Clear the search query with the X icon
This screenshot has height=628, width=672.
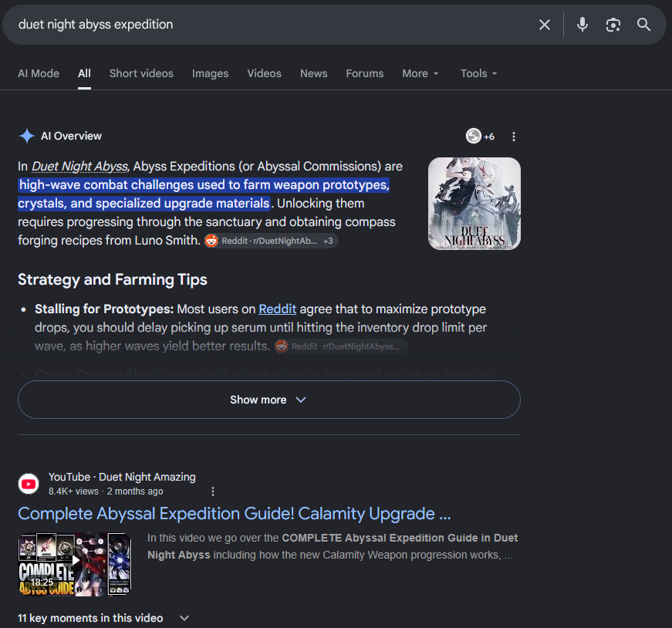point(544,25)
